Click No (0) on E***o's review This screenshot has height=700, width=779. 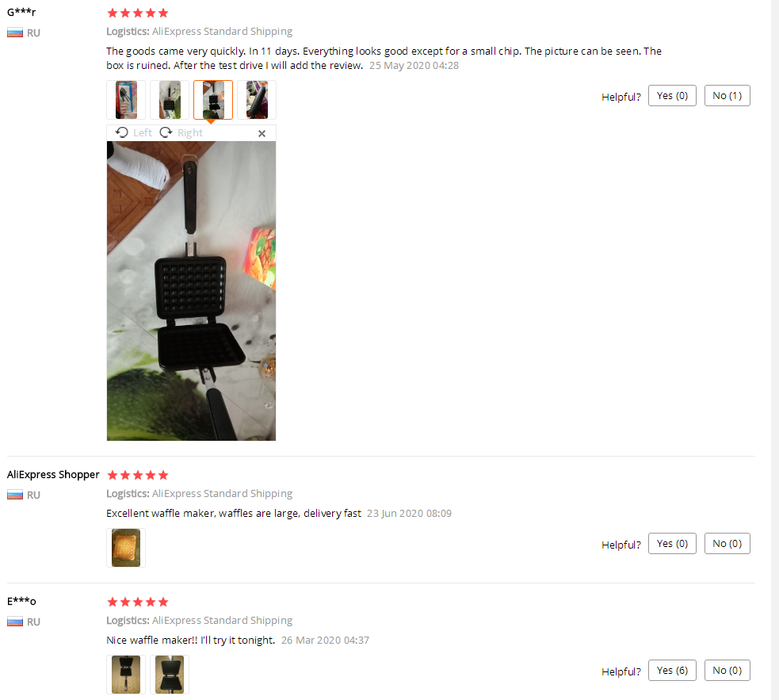click(727, 670)
